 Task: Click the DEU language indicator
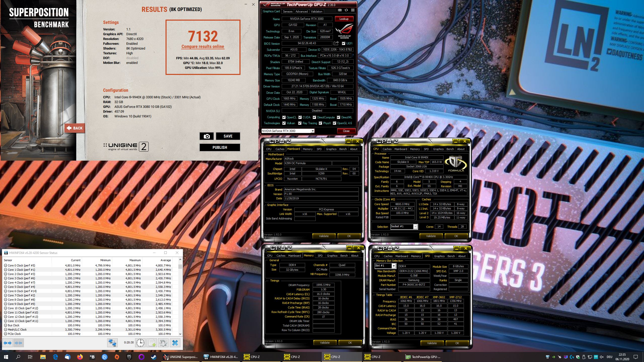click(609, 357)
